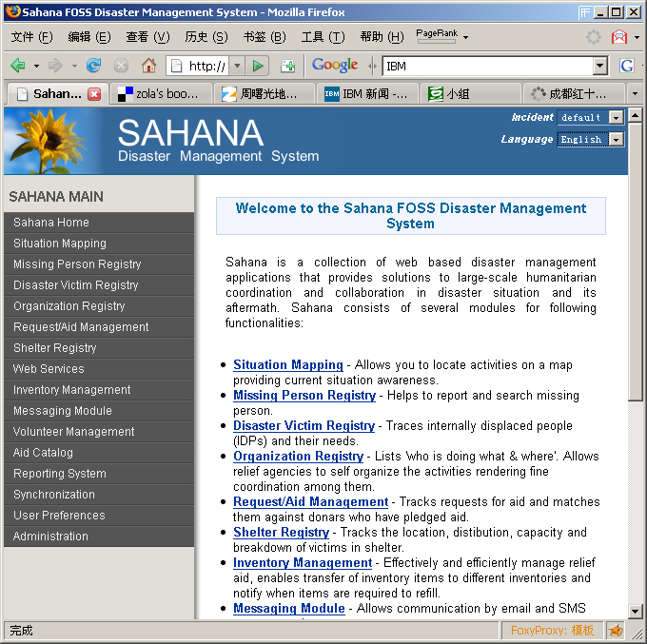Switch to the zola's boo... tab

click(161, 94)
